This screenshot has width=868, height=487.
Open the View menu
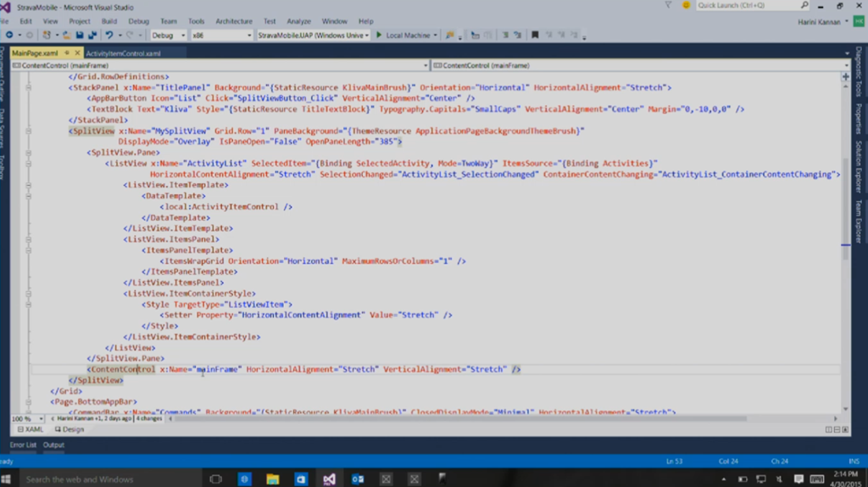click(50, 21)
